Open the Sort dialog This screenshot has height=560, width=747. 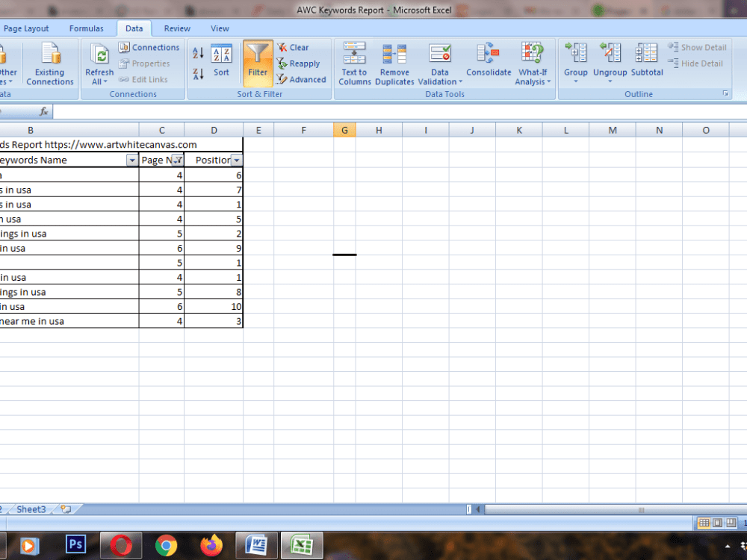(222, 61)
